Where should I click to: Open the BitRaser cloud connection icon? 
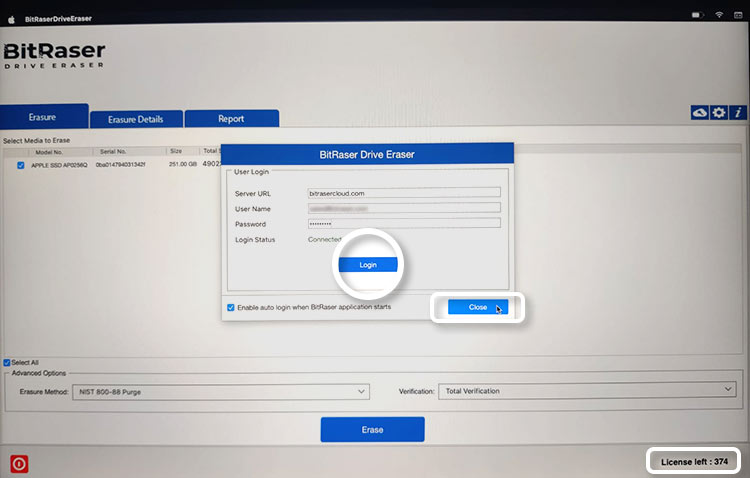point(699,113)
